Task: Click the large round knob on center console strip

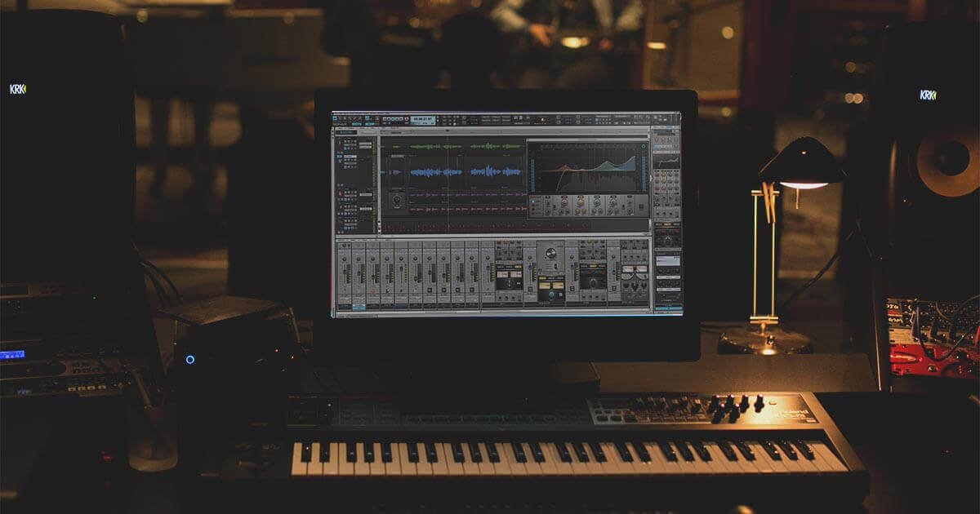Action: click(x=551, y=254)
